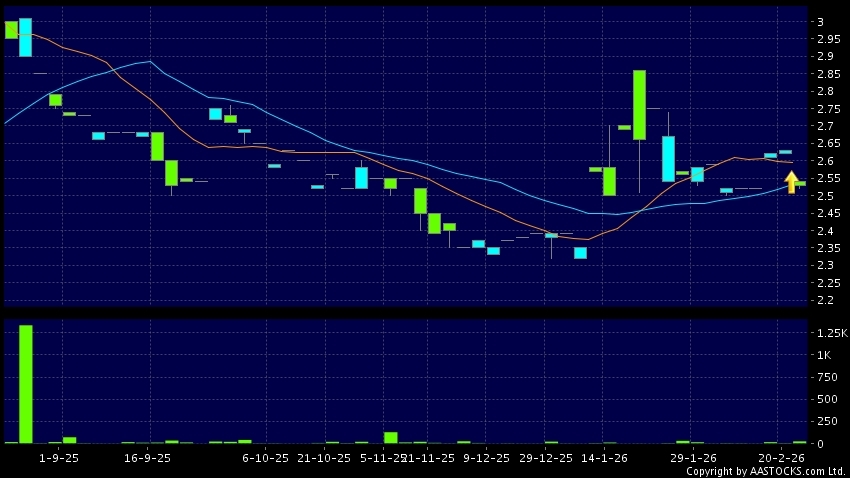Click the volume bar above 5-11-25 label
Screen dimensions: 850x478
pos(390,437)
